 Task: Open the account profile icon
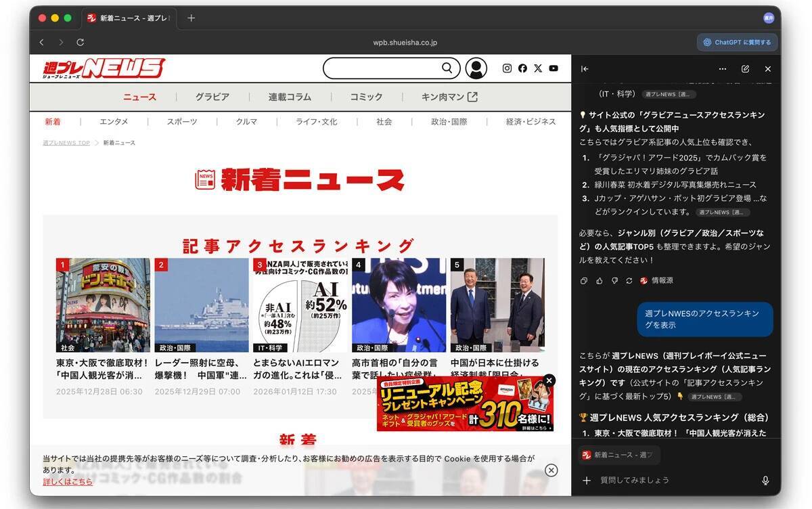pos(476,68)
